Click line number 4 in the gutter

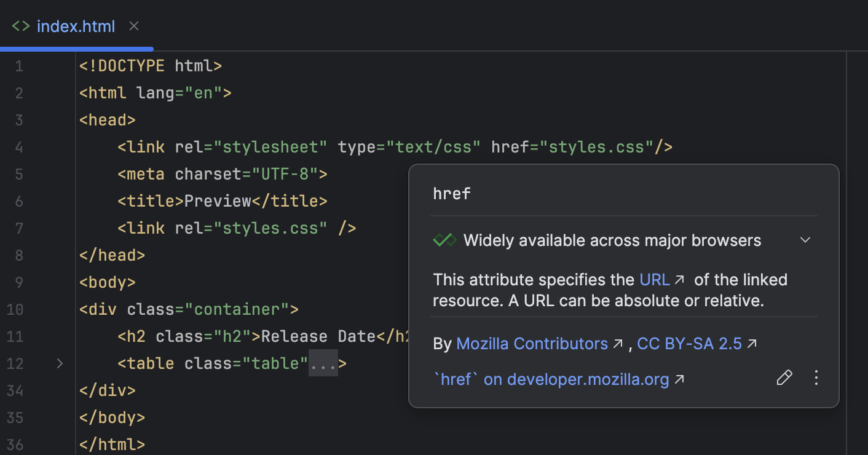pyautogui.click(x=18, y=147)
